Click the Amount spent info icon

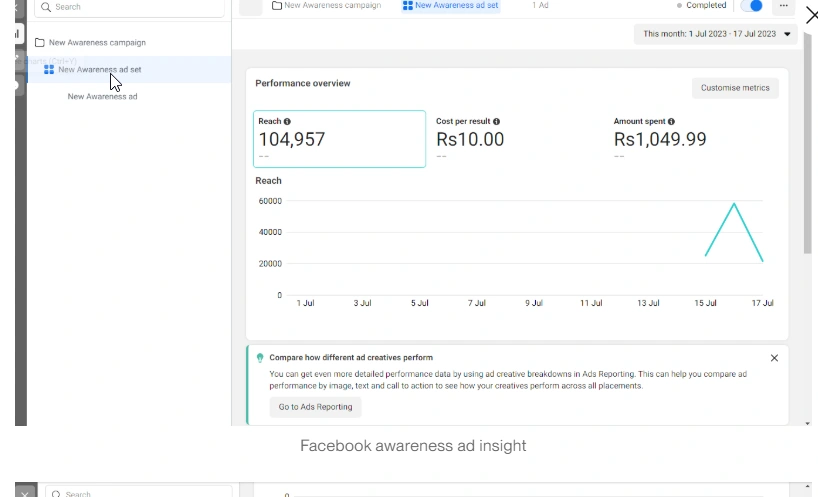coord(671,122)
